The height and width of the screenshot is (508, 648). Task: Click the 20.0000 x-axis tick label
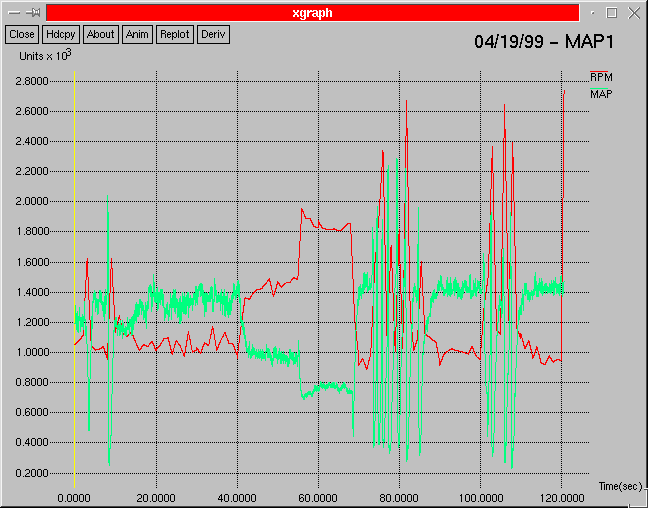click(x=156, y=498)
